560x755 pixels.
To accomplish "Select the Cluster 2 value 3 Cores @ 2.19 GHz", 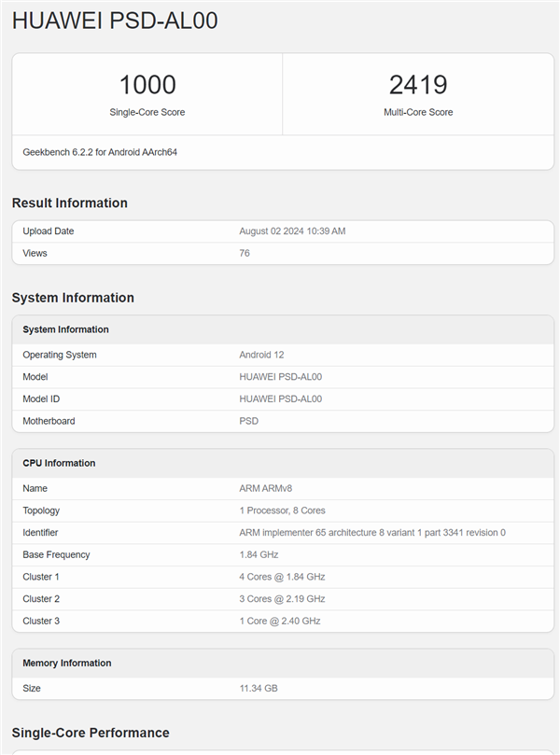I will click(282, 599).
